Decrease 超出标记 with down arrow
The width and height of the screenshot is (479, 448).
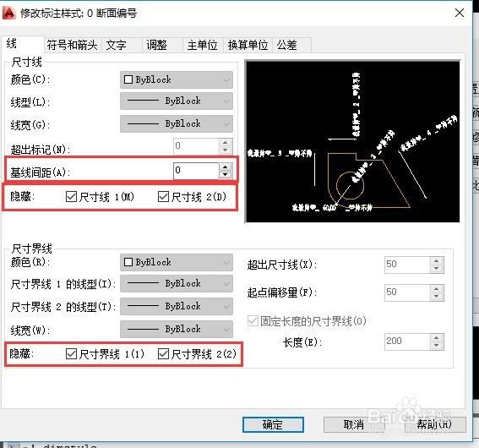click(x=226, y=150)
